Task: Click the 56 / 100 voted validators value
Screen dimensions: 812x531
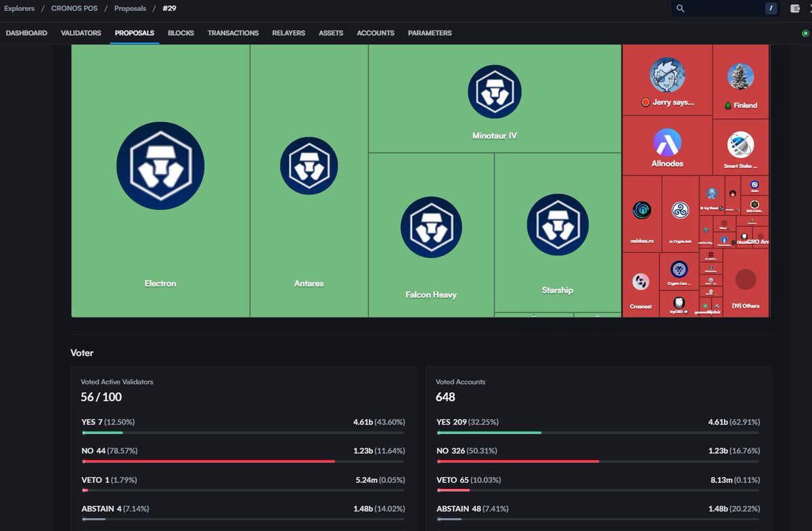Action: coord(101,397)
